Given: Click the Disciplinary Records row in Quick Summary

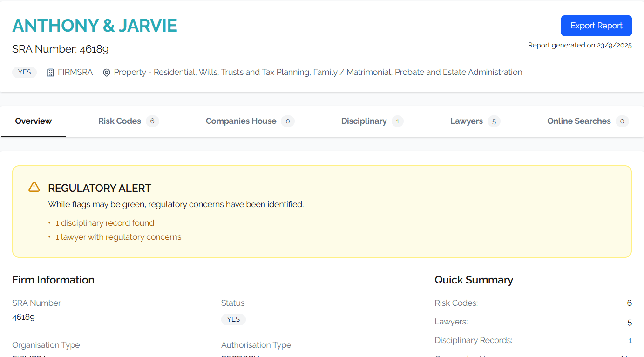Looking at the screenshot, I should coord(533,340).
